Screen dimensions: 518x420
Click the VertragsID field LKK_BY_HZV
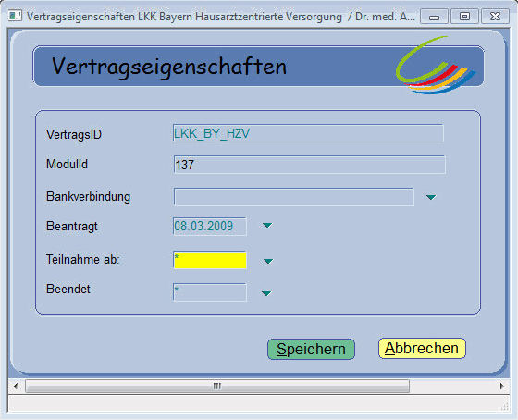click(308, 133)
